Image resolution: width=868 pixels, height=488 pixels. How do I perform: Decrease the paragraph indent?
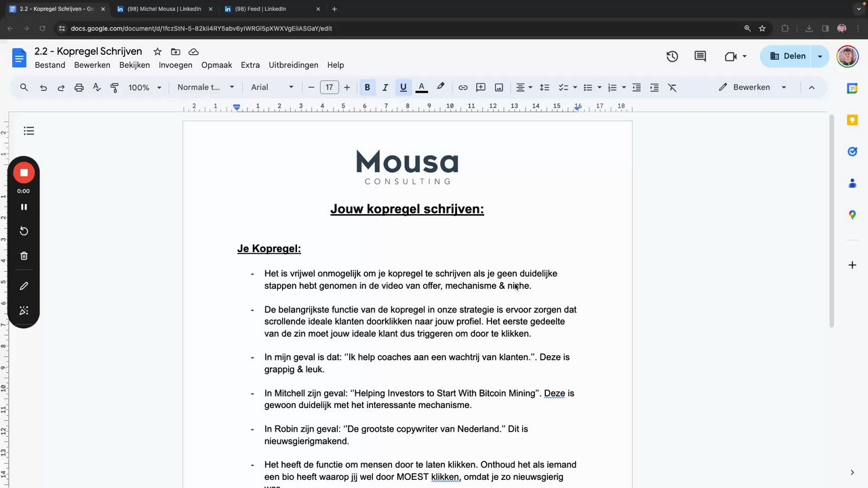(637, 87)
